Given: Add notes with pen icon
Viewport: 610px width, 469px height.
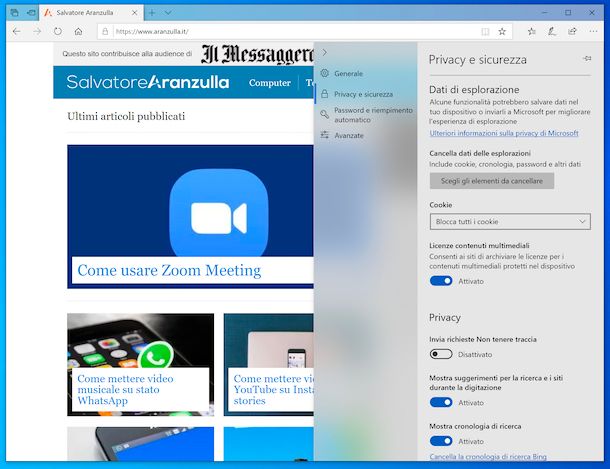Looking at the screenshot, I should [552, 32].
